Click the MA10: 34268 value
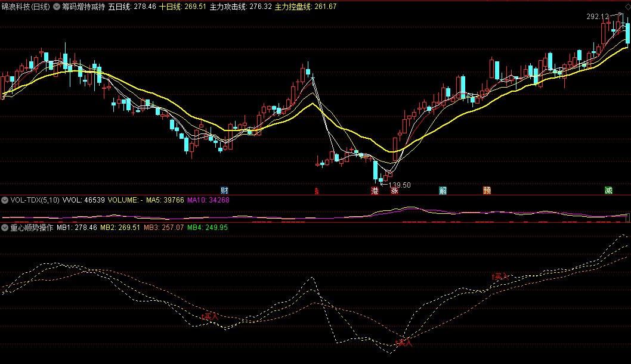631x364 pixels. click(209, 200)
